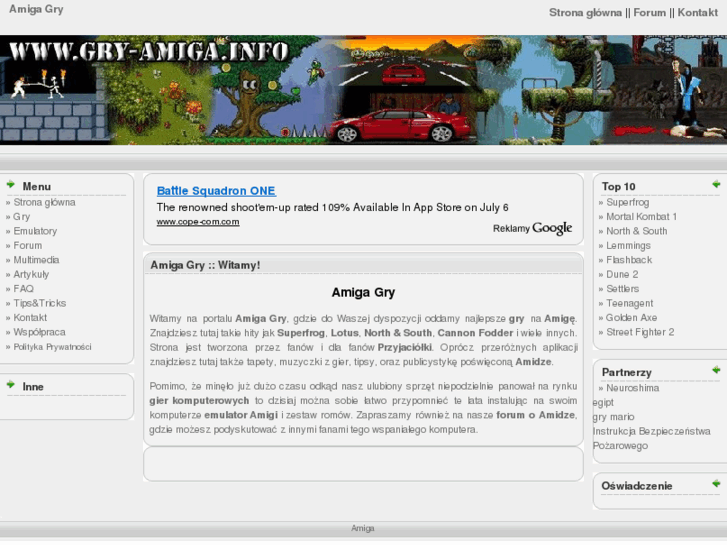Click the green arrow icon beside Menu
The height and width of the screenshot is (545, 727).
[x=11, y=185]
